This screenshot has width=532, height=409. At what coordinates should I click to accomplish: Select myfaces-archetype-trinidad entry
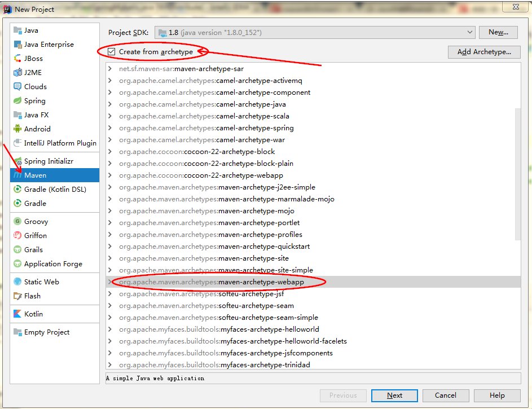(313, 364)
